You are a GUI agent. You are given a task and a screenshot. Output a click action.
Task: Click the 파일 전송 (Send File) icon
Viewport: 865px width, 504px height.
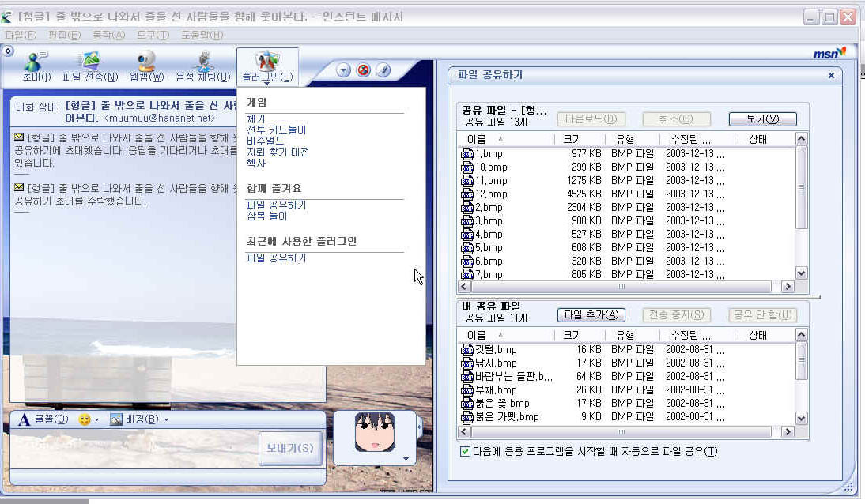click(90, 66)
